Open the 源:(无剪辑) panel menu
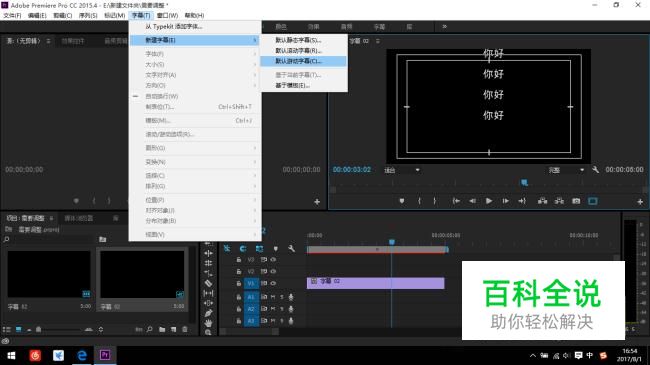 (49, 41)
